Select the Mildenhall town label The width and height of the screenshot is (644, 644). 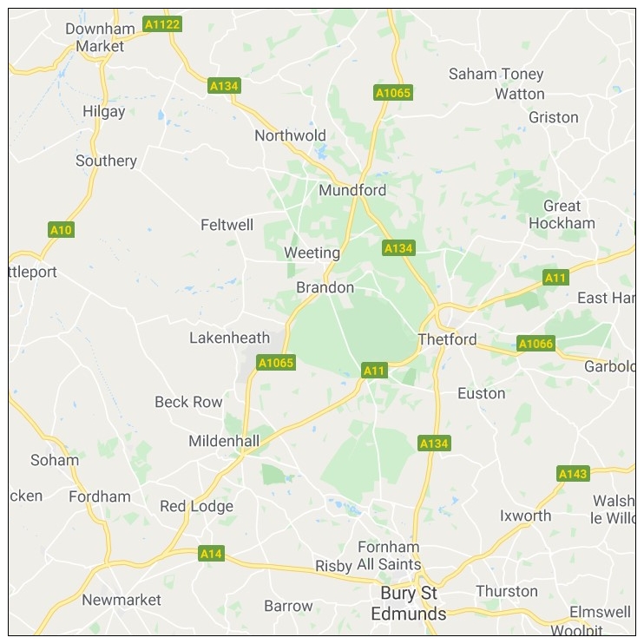click(224, 441)
